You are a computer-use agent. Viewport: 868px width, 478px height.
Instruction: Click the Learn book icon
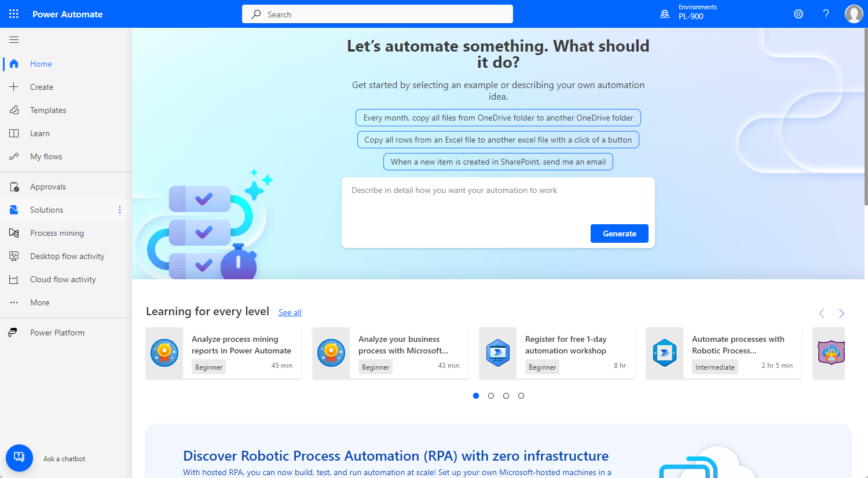coord(14,133)
